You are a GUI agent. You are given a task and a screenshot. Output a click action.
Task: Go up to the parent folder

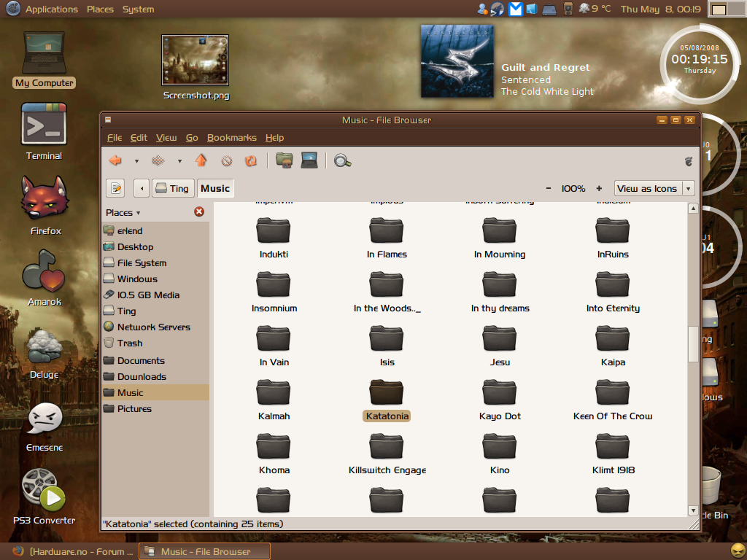tap(201, 160)
